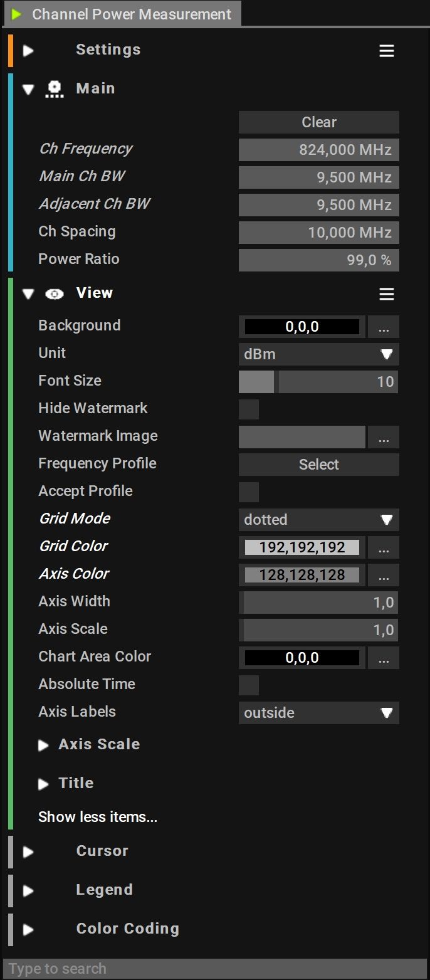Open the Grid Mode dotted dropdown
This screenshot has height=980, width=430.
click(318, 520)
